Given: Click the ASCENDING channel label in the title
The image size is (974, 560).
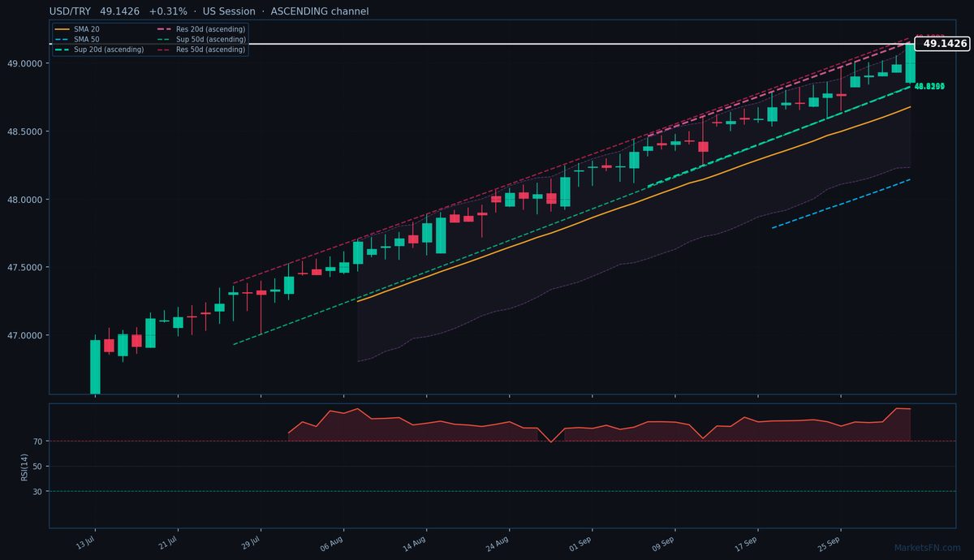Looking at the screenshot, I should point(320,11).
